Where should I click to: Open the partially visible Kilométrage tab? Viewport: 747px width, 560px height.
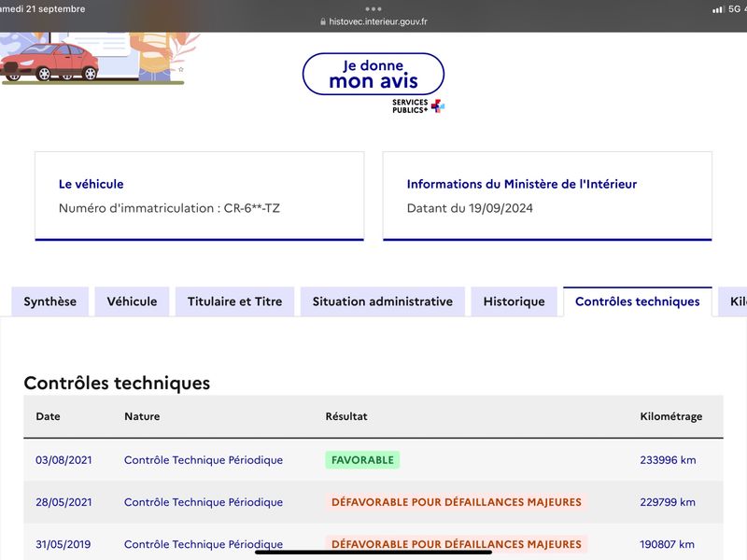point(733,301)
